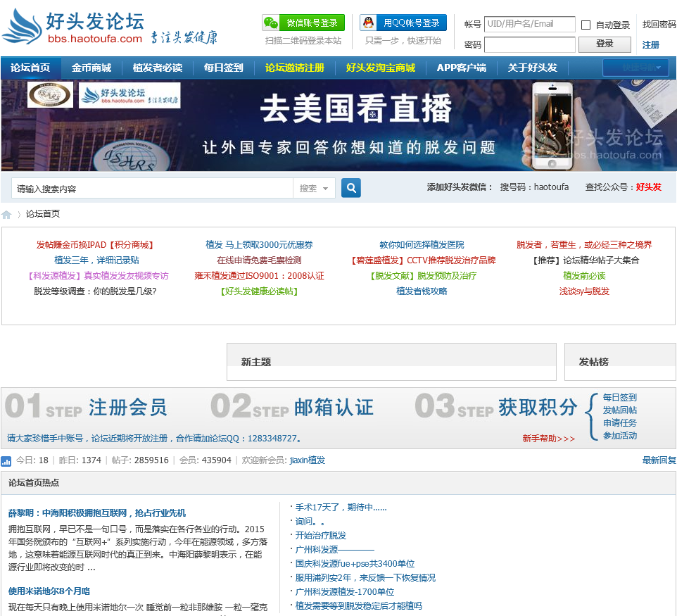Open 【碧莲盛植发】CCTV推荐脱发治疗品牌 link
The width and height of the screenshot is (677, 616).
pyautogui.click(x=423, y=260)
